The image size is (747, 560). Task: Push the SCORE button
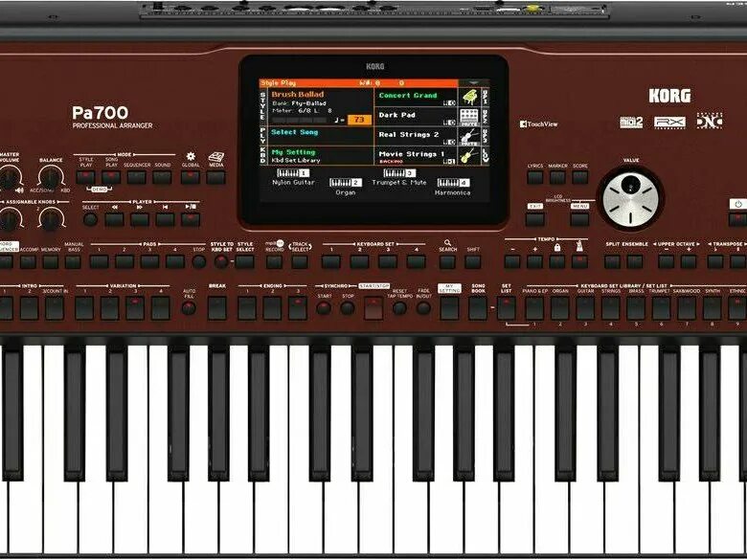tap(579, 178)
